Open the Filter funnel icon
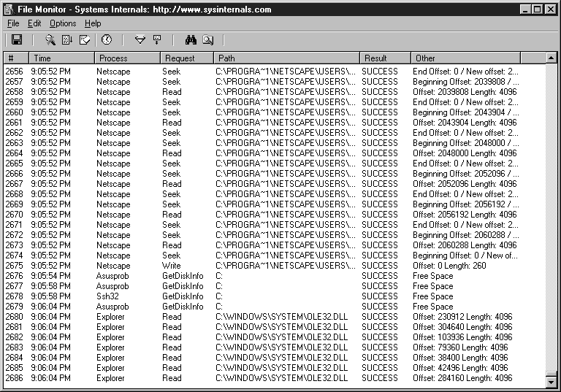 140,40
